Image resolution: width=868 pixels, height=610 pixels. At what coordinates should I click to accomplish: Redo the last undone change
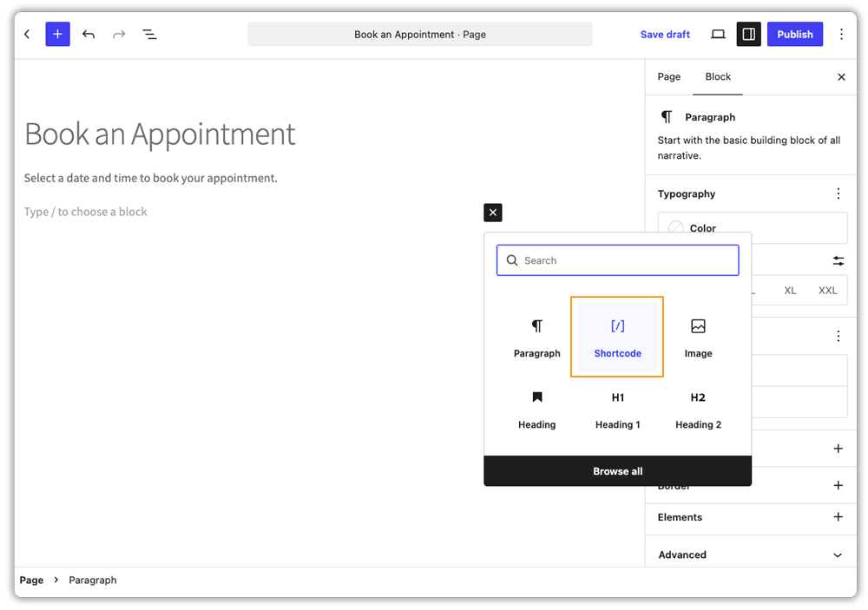click(x=119, y=35)
